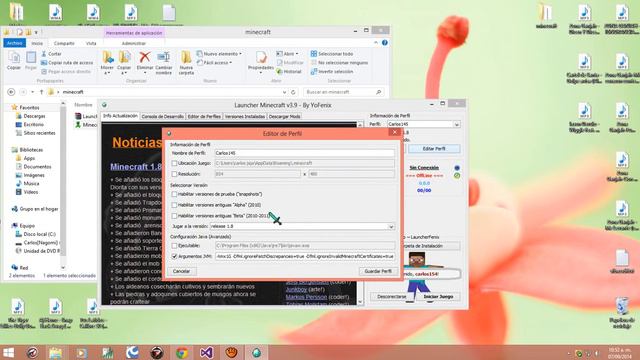Collapse the Explorer ribbon chevron
Screen dimensions: 640x360
point(376,42)
